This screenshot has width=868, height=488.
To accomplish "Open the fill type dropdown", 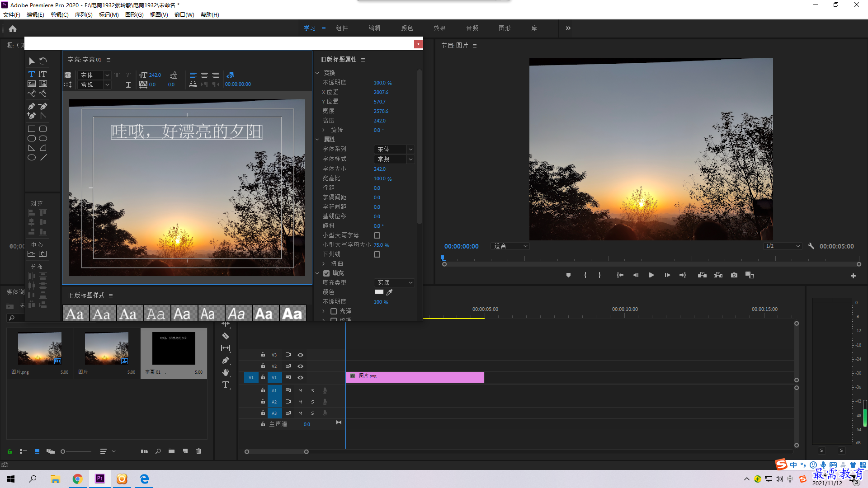I will (x=394, y=282).
